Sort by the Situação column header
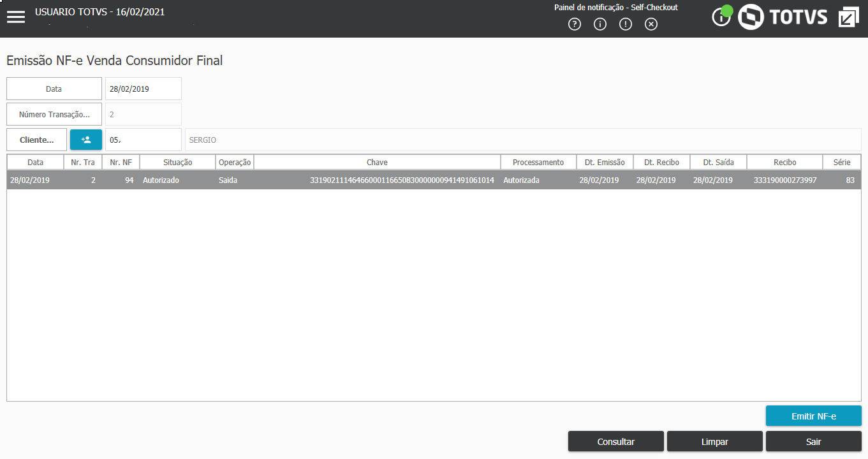This screenshot has width=868, height=459. point(177,162)
